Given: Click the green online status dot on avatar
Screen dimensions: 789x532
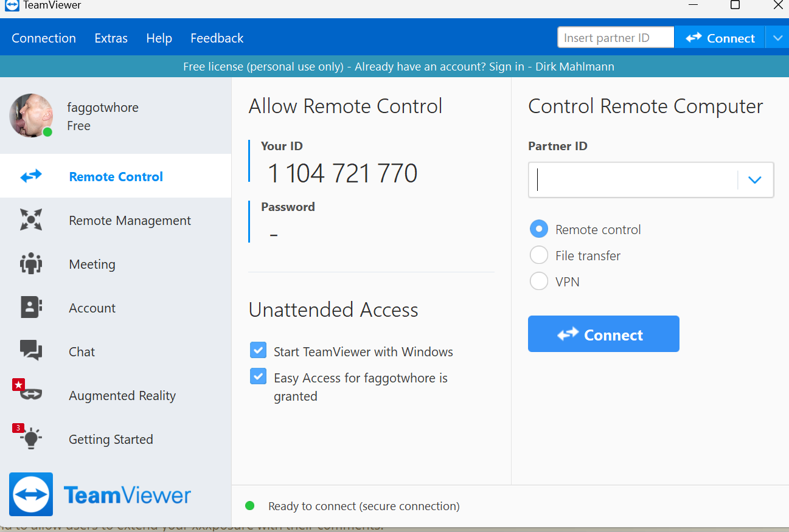Looking at the screenshot, I should pos(47,131).
